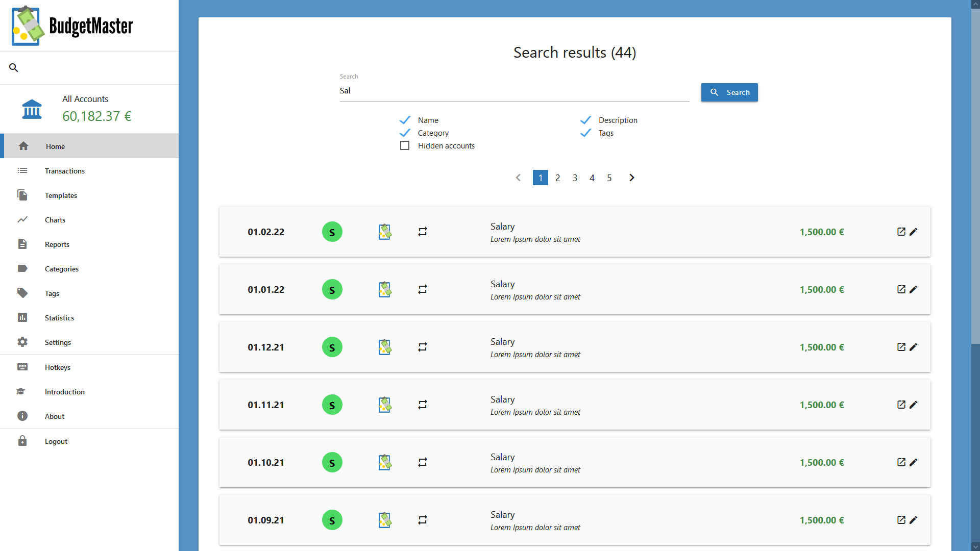Click repeat icon on 01.11.21 Salary
This screenshot has height=551, width=980.
tap(423, 405)
